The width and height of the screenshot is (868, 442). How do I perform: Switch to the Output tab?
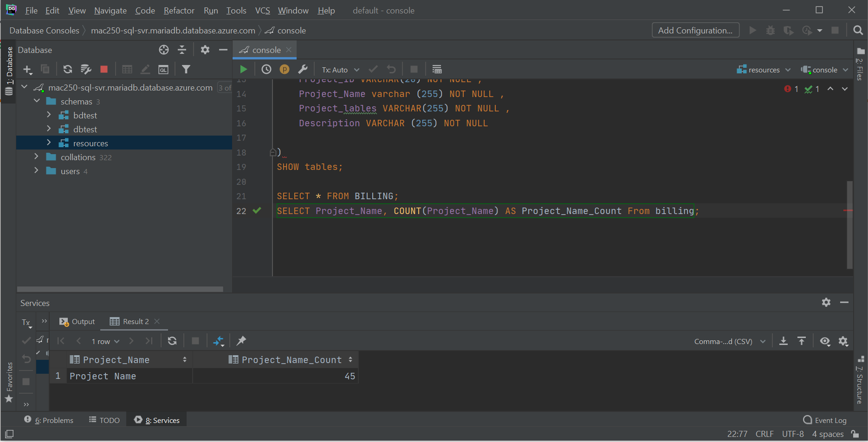pyautogui.click(x=77, y=321)
